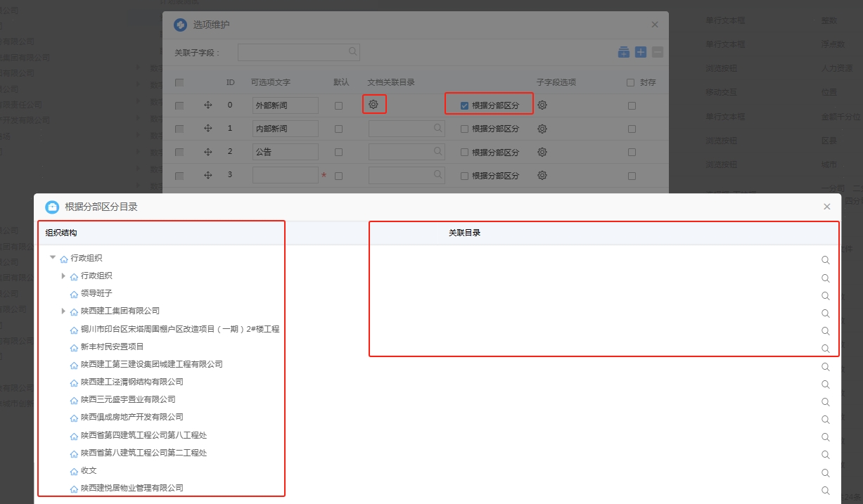Collapse the top-level 行政组织 tree node
This screenshot has height=504, width=863.
(x=53, y=258)
